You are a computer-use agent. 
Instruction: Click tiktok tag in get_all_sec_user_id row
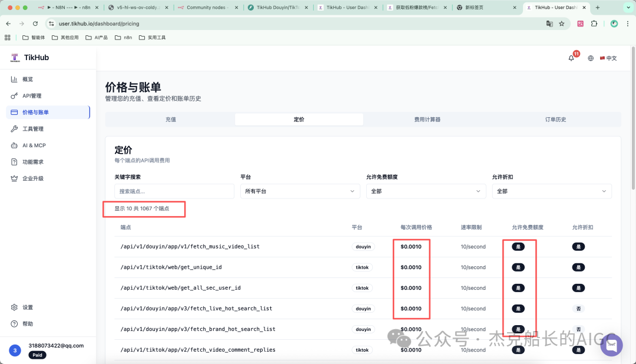coord(362,288)
